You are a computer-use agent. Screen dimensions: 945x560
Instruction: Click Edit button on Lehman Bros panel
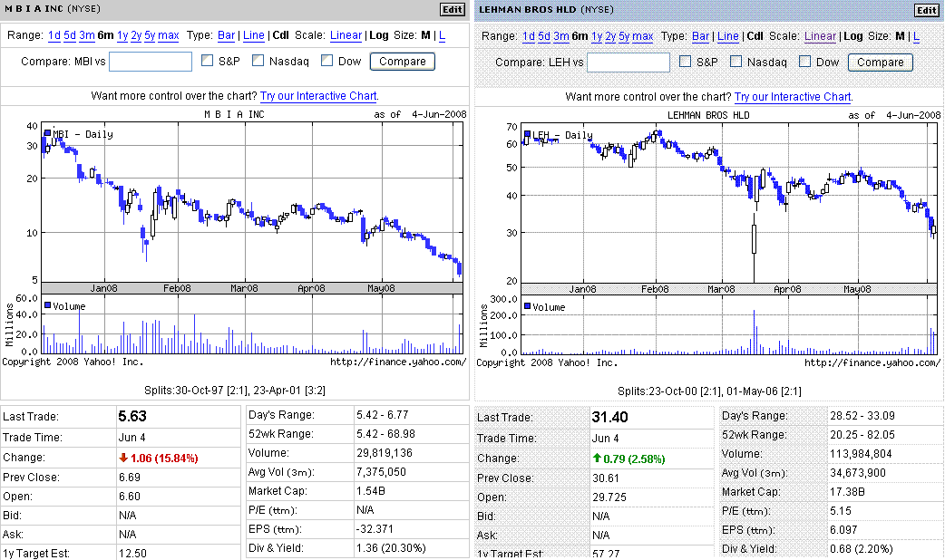pos(926,10)
